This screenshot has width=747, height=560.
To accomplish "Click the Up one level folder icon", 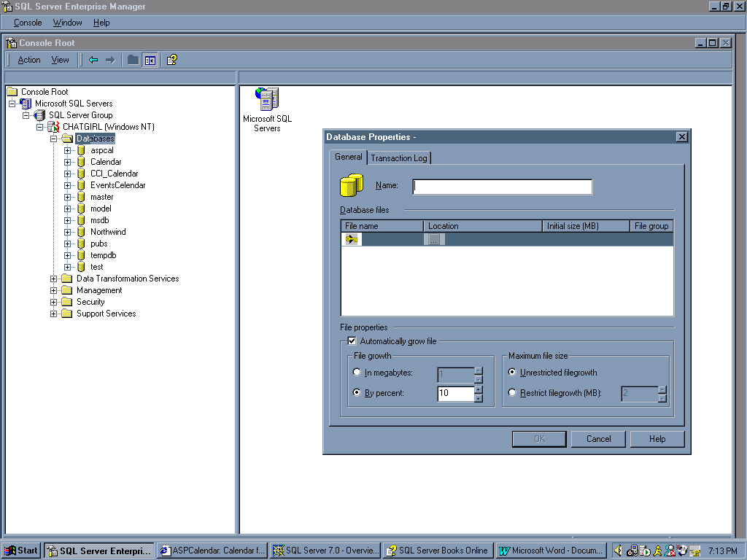I will [133, 60].
